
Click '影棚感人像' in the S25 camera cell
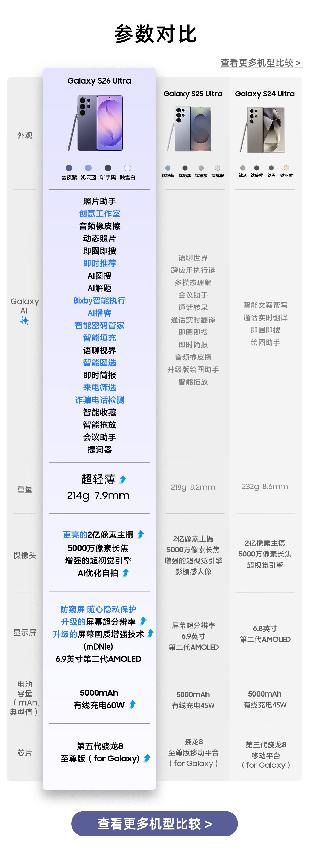pos(193,571)
